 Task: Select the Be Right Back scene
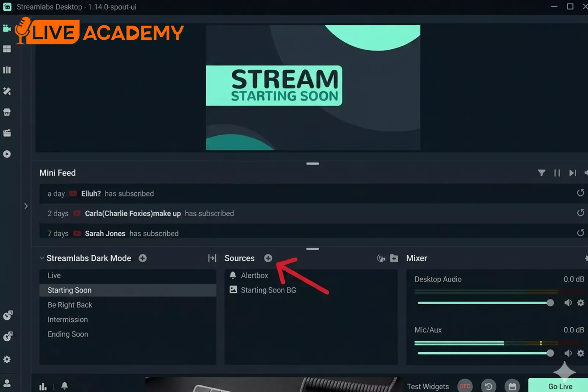128,305
